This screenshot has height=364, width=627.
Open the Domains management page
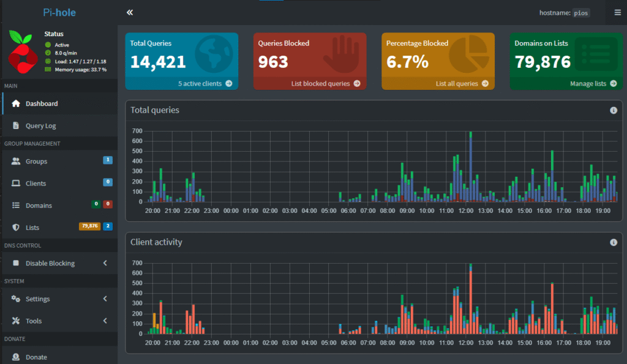[x=39, y=206]
